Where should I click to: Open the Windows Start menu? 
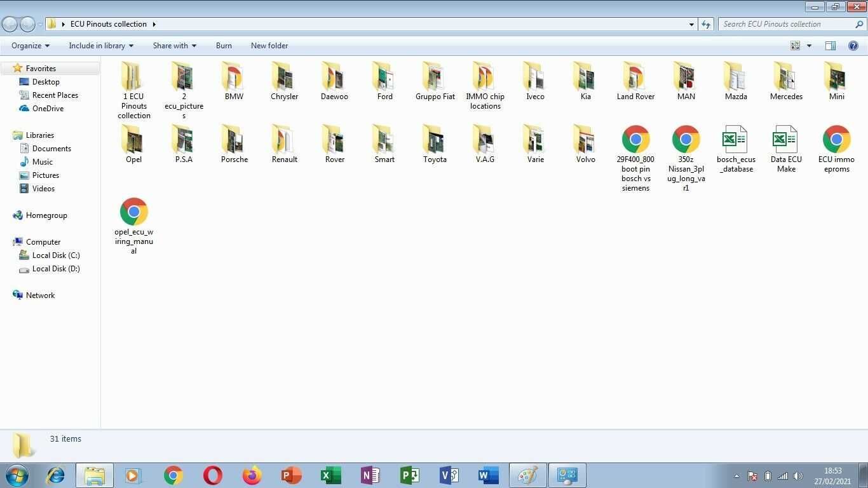point(17,475)
